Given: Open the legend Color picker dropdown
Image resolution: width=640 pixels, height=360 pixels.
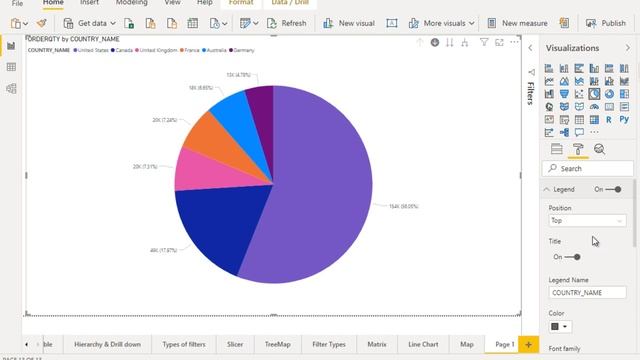Looking at the screenshot, I should point(560,327).
